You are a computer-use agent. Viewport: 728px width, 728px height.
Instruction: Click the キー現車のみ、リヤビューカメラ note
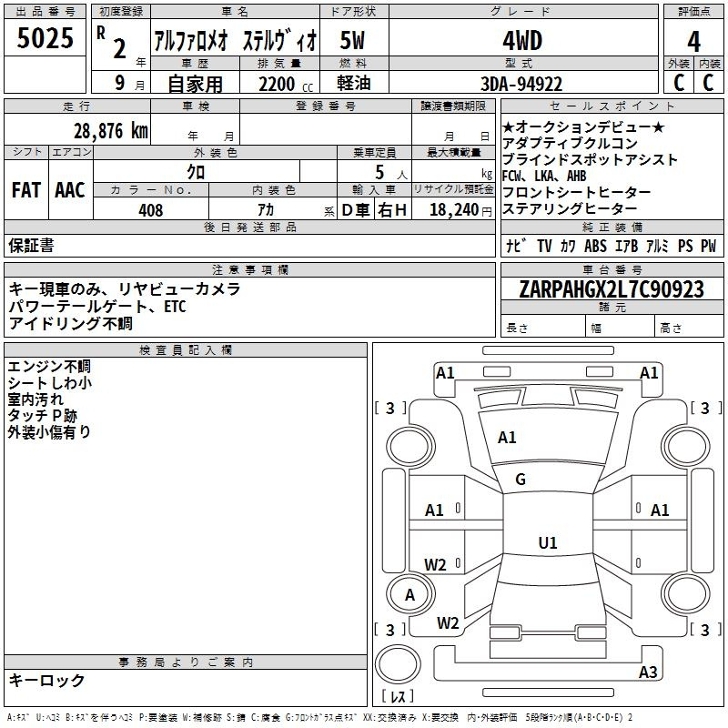pos(125,288)
